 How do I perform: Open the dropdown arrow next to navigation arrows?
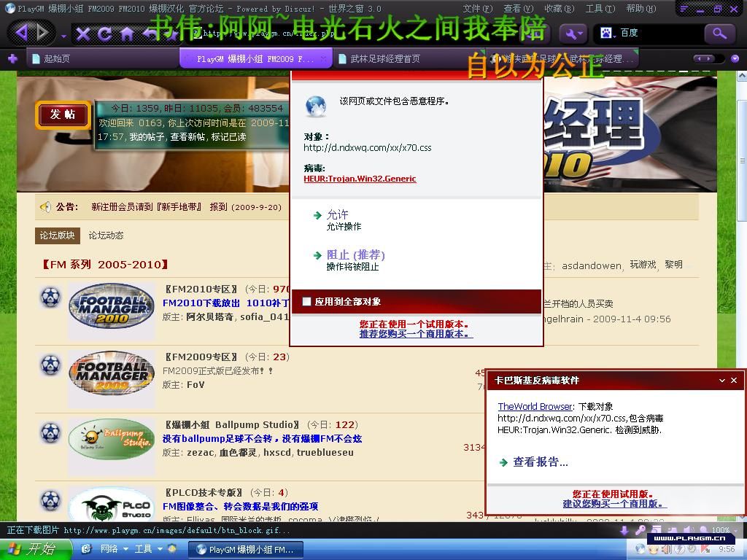click(x=63, y=36)
